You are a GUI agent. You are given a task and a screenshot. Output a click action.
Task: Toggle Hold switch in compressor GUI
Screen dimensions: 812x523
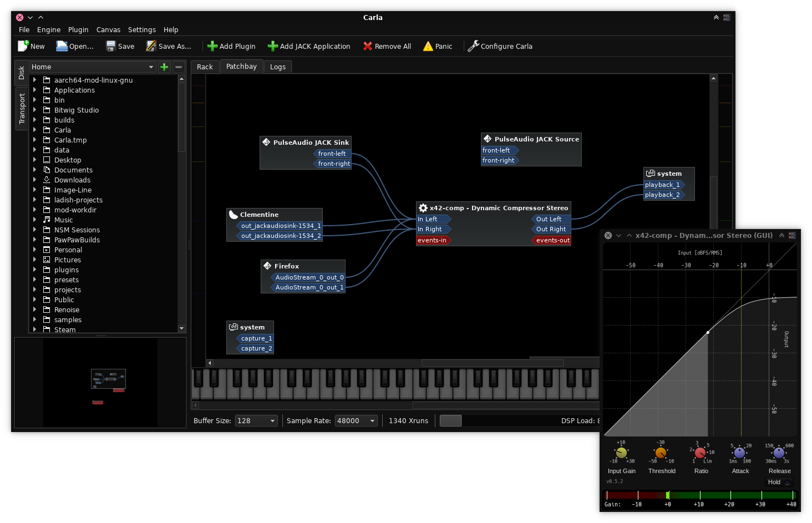coord(779,482)
